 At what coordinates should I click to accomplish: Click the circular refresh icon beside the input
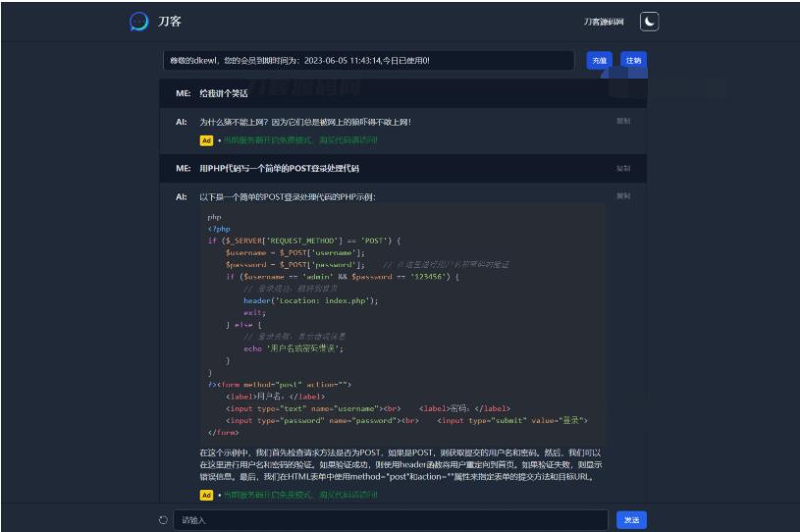click(x=164, y=520)
